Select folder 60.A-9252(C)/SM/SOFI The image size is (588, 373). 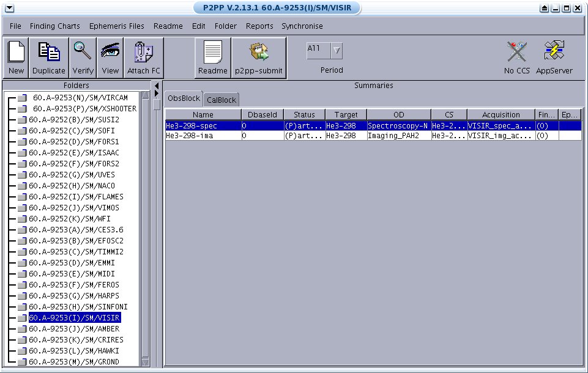pyautogui.click(x=72, y=130)
